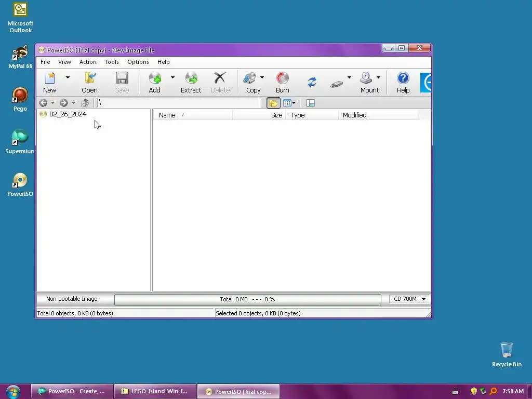Click the 7:50 AM clock
Viewport: 532px width, 399px height.
pyautogui.click(x=513, y=391)
